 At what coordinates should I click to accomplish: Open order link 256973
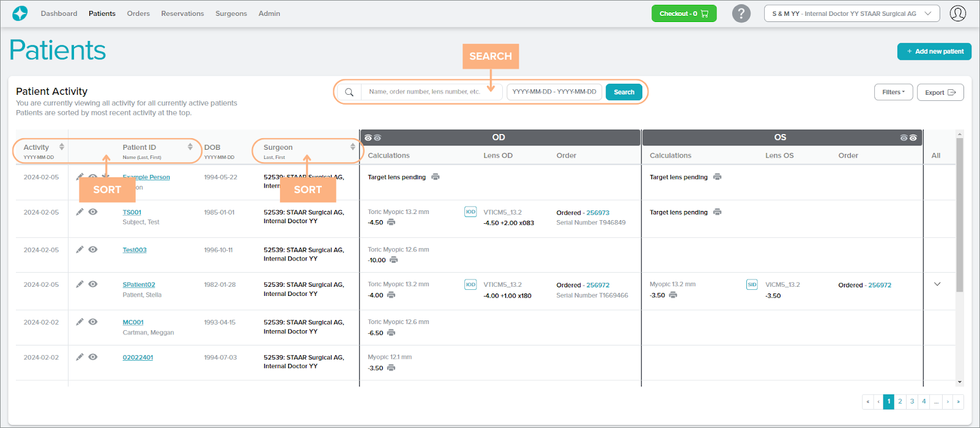point(598,213)
